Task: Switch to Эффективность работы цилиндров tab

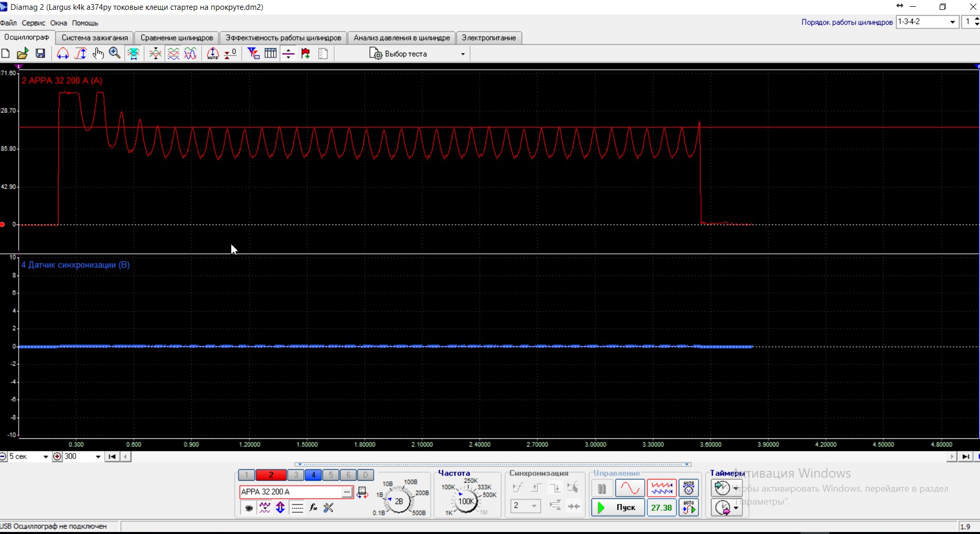Action: click(x=283, y=38)
